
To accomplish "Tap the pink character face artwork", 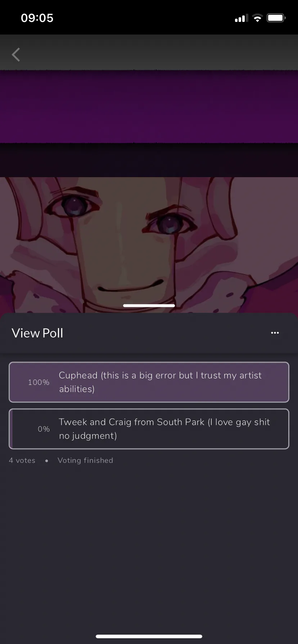I will pos(149,244).
